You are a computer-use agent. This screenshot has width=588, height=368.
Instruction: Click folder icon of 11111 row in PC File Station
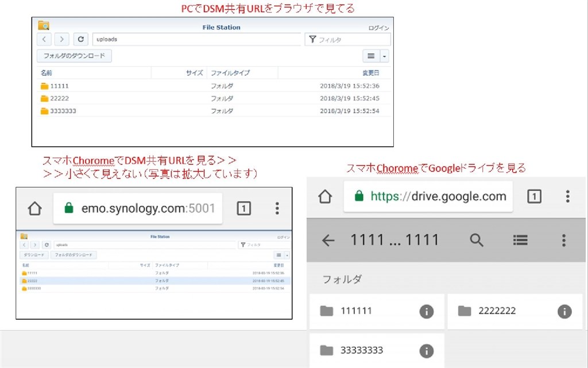[45, 86]
